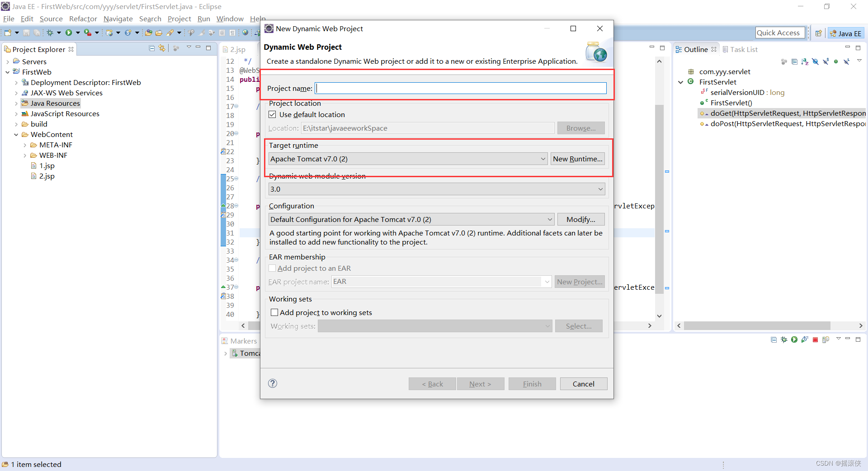Toggle alphabetical sort in the Outline view
Image resolution: width=868 pixels, height=471 pixels.
point(805,61)
